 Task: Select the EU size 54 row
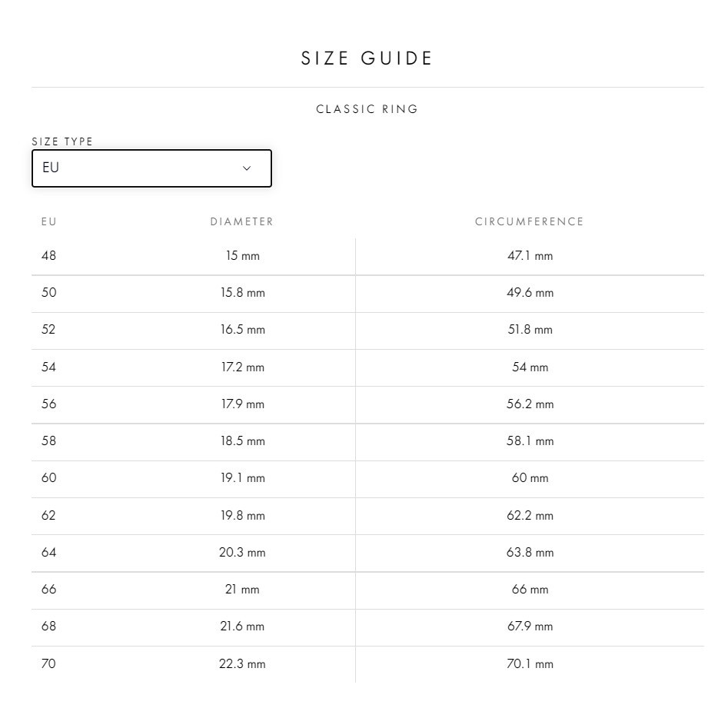point(367,367)
